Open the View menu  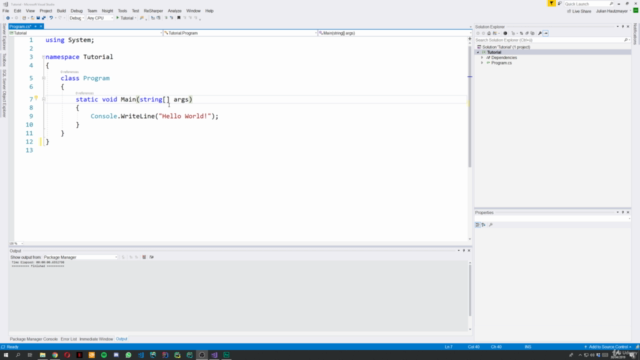pyautogui.click(x=30, y=11)
